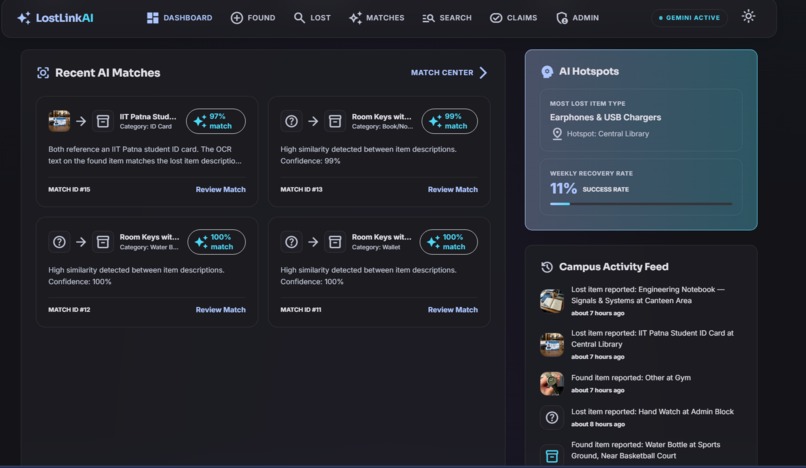Click the 11% success rate value
Viewport: 806px width, 468px height.
click(x=563, y=189)
